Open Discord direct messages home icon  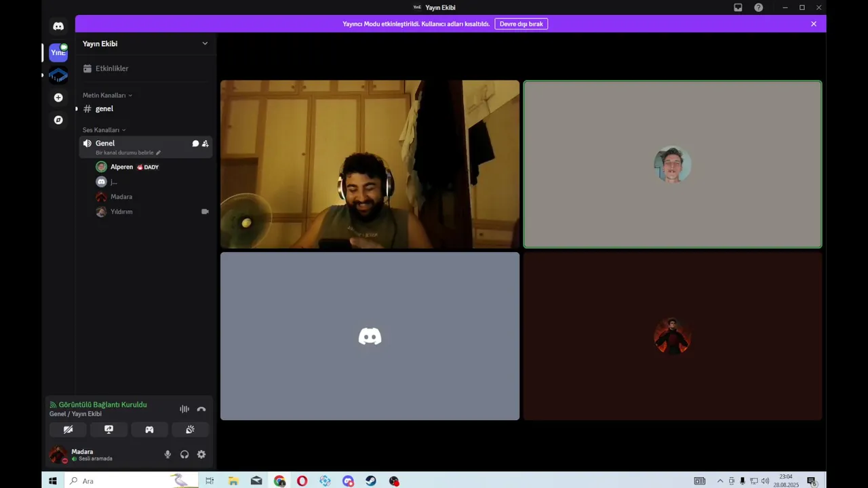pyautogui.click(x=58, y=26)
